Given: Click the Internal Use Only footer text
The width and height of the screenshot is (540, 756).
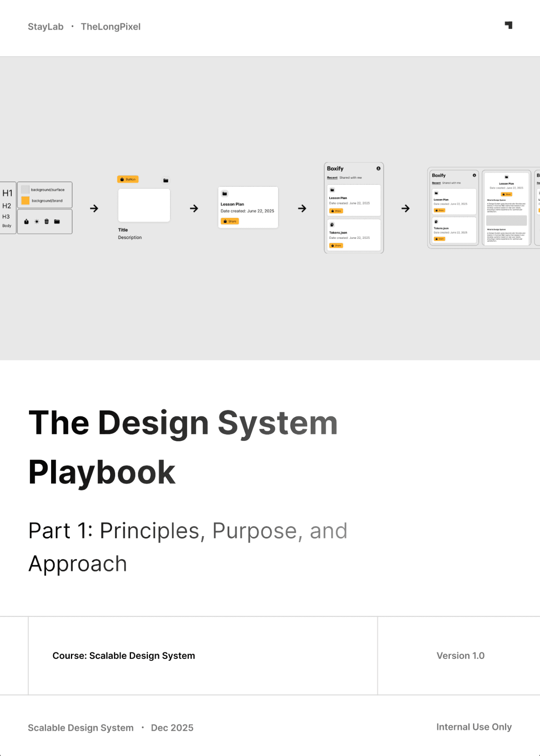Looking at the screenshot, I should [x=474, y=727].
